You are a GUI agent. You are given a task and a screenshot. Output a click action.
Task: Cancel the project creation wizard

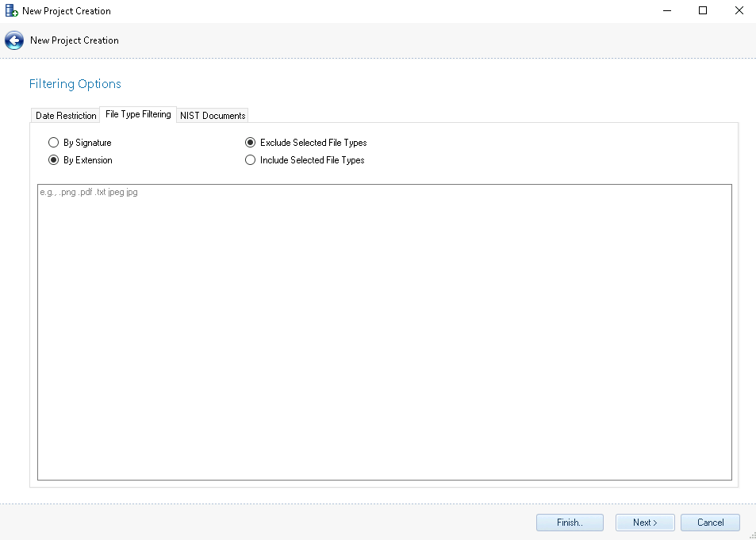[710, 523]
